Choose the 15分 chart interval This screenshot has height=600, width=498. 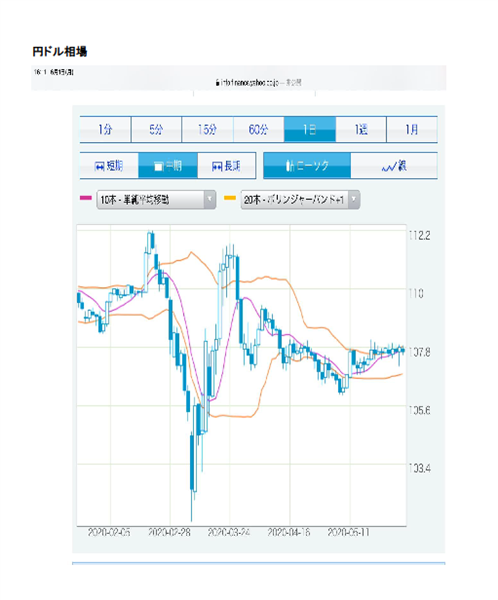(x=207, y=130)
